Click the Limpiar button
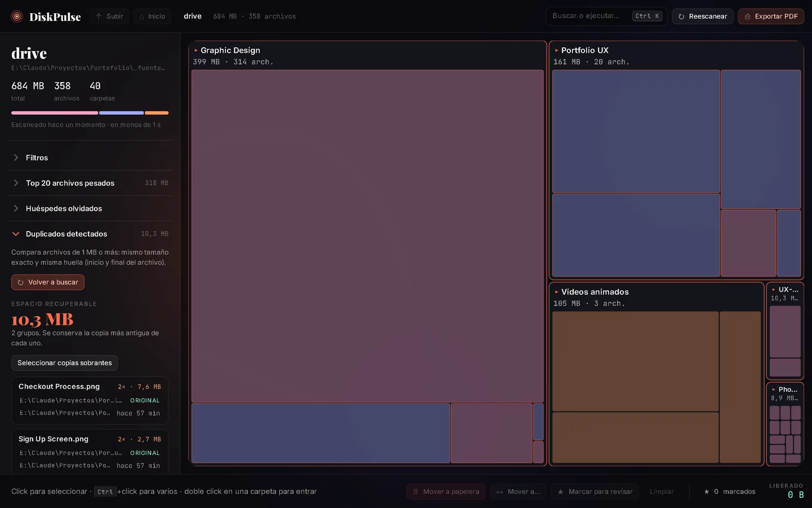This screenshot has height=508, width=812. click(662, 492)
